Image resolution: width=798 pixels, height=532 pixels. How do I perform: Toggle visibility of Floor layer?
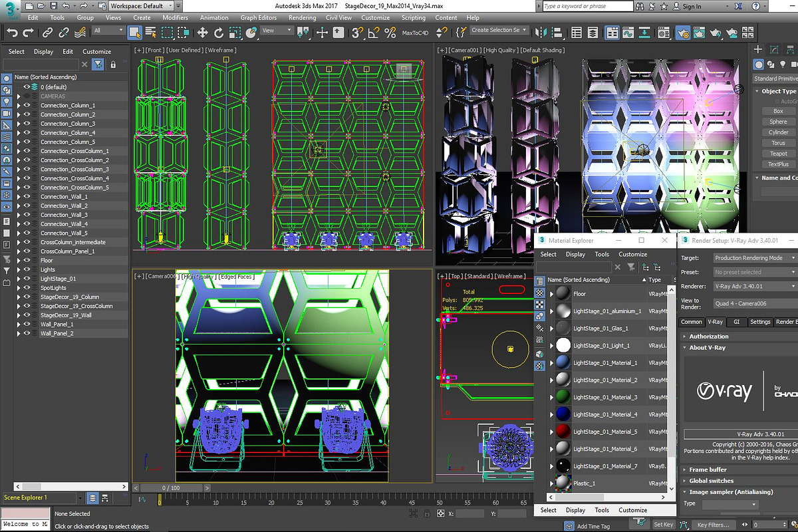(27, 260)
